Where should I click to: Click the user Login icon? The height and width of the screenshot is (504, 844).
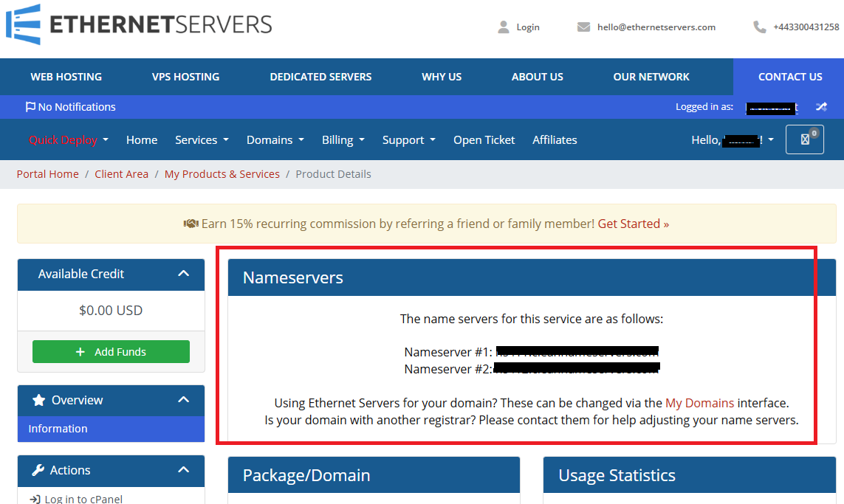click(x=504, y=27)
